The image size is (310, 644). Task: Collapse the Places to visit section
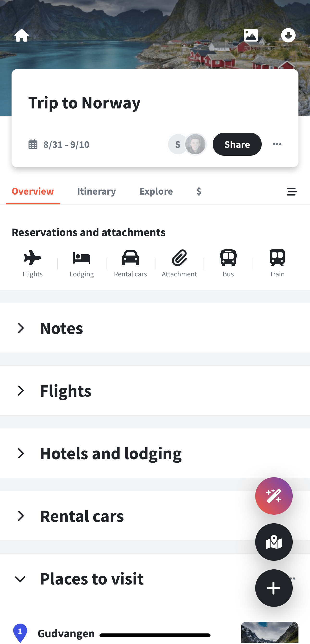(20, 579)
